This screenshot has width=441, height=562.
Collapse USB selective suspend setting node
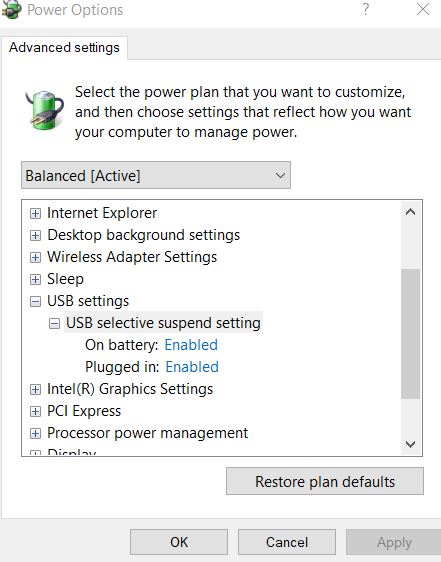pos(54,324)
